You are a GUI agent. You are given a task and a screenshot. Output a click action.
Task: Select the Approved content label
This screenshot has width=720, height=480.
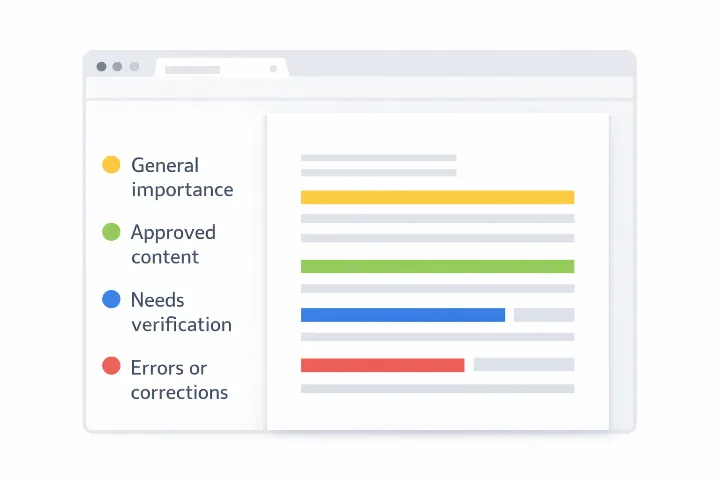pyautogui.click(x=173, y=244)
